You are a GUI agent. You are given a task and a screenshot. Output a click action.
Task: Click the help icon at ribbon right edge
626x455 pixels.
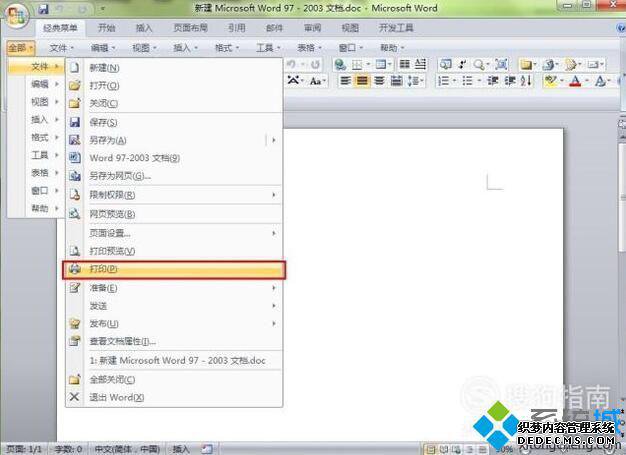click(x=621, y=28)
